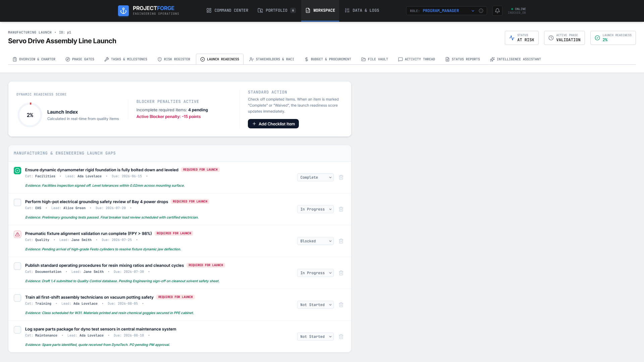This screenshot has width=644, height=362.
Task: Open the Status Reports tab
Action: (x=463, y=59)
